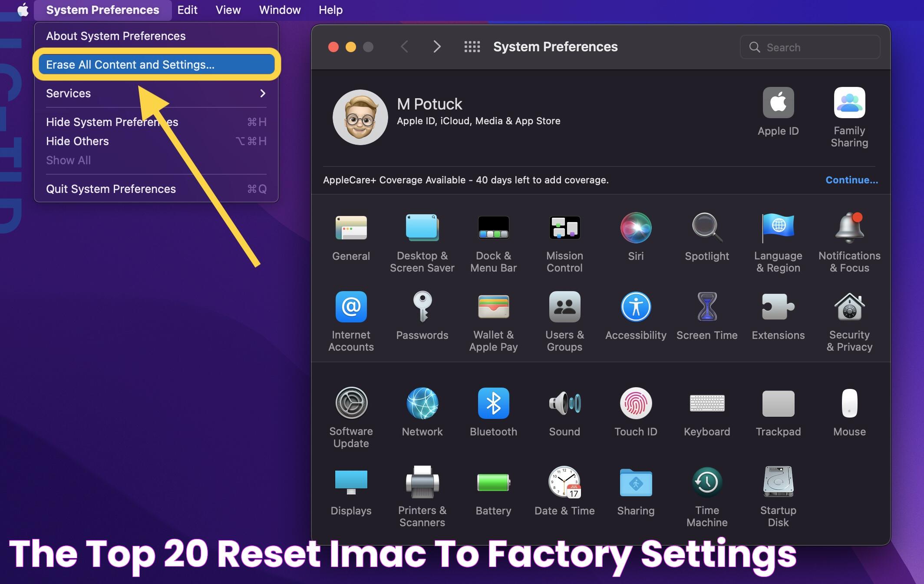Click Continue for AppleCare+ coverage
This screenshot has height=584, width=924.
[x=851, y=179]
